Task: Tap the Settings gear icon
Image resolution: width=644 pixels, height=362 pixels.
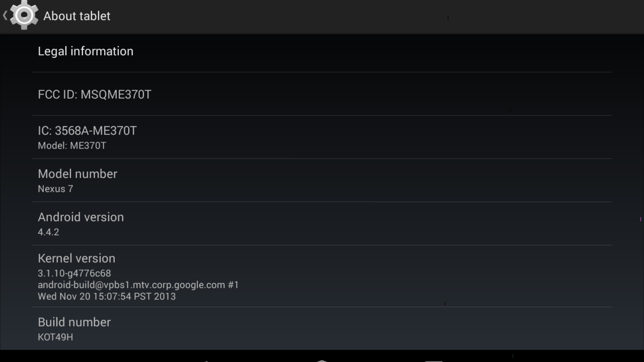Action: pyautogui.click(x=24, y=15)
